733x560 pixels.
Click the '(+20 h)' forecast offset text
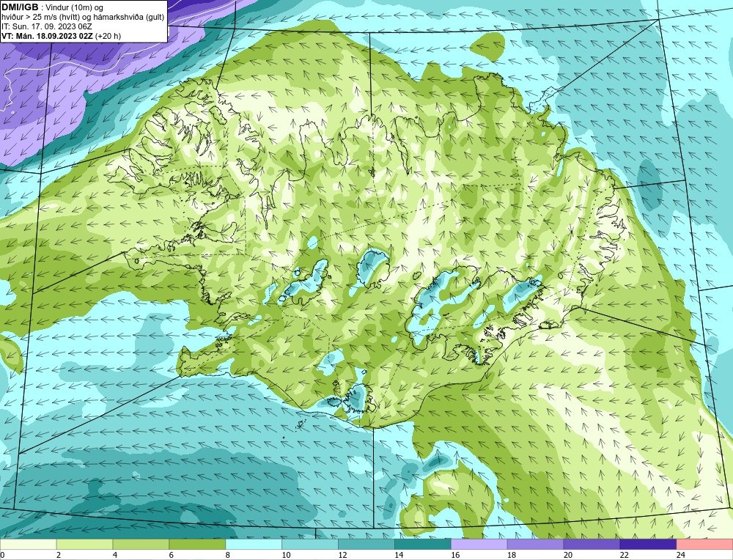(x=108, y=36)
